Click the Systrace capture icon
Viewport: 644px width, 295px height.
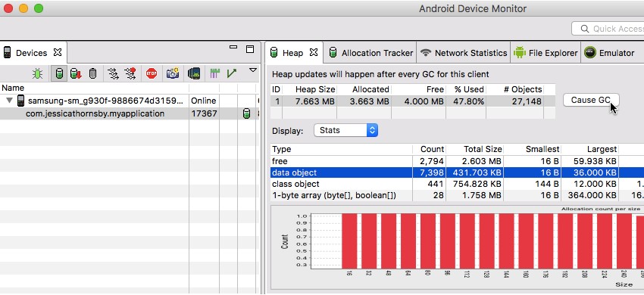pos(215,73)
